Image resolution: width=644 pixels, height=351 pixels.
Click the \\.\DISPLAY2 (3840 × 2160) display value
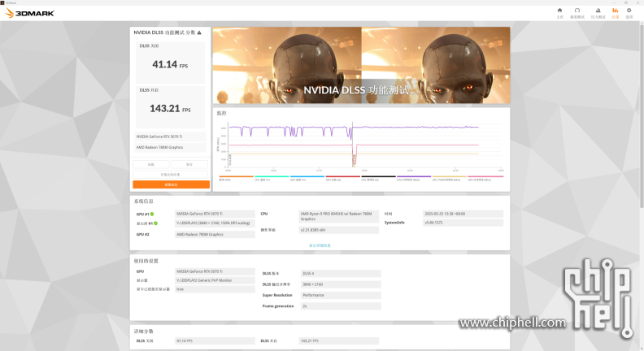[x=215, y=223]
